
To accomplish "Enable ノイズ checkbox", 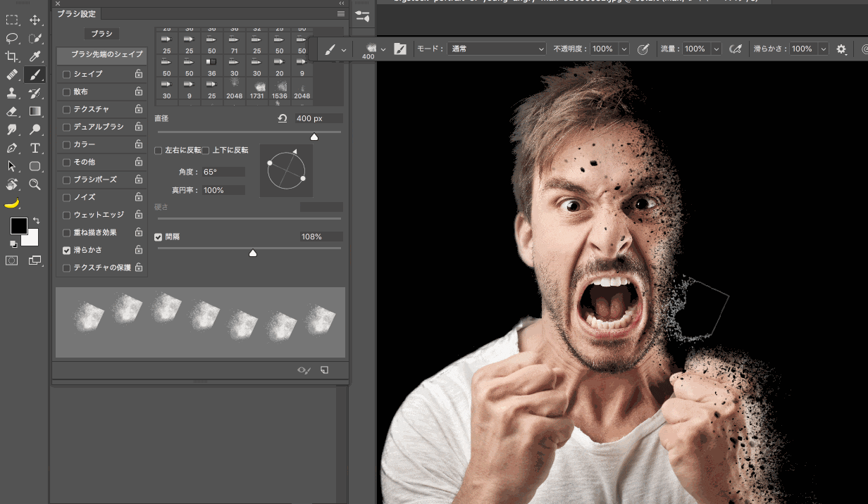I will click(66, 197).
